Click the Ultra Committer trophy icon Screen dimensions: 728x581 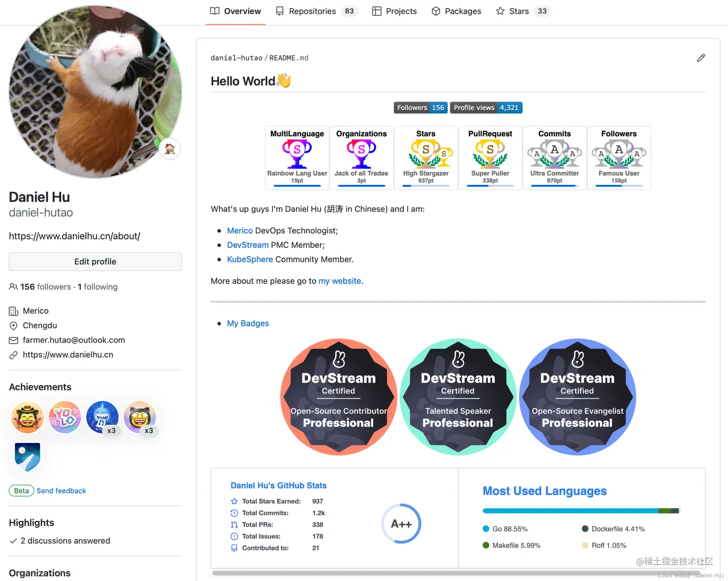click(x=555, y=153)
